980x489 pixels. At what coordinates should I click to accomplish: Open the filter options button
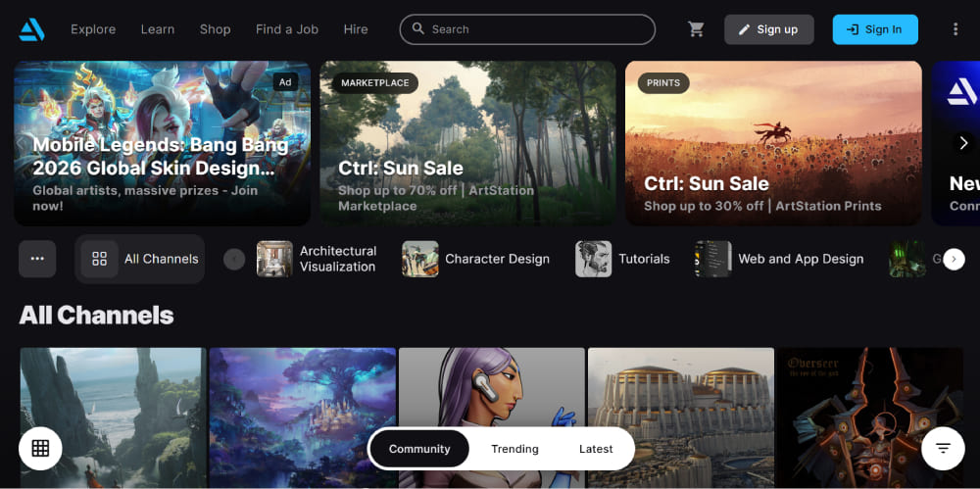(x=943, y=449)
